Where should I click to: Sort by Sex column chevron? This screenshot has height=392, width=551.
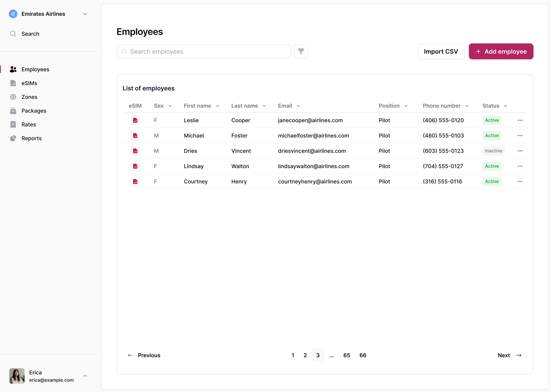(x=170, y=106)
